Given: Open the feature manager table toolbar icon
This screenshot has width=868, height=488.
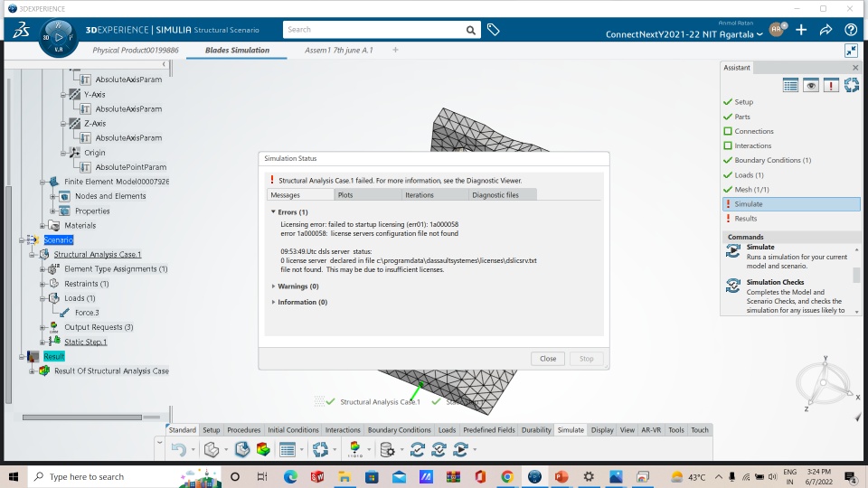Looking at the screenshot, I should tap(288, 449).
